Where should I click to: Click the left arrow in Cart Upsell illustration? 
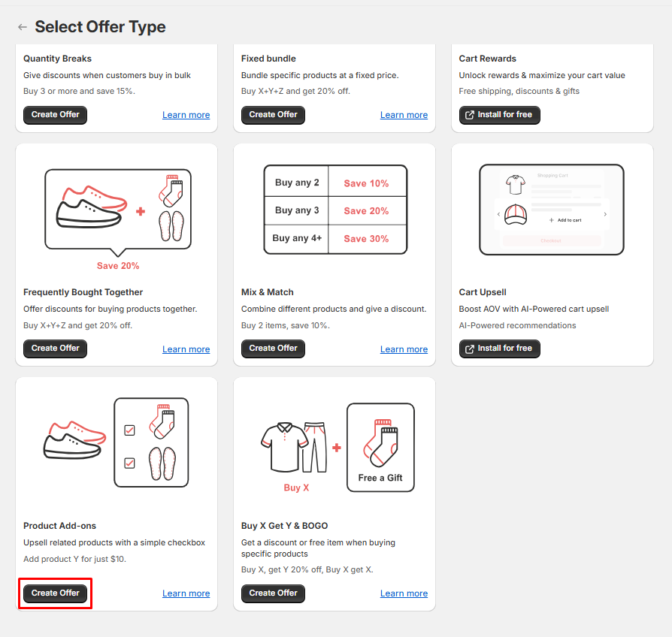click(498, 214)
